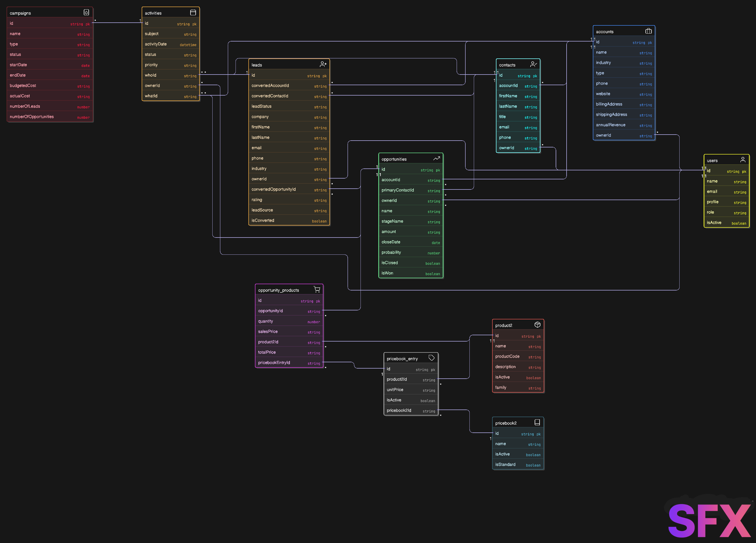Click the tag icon on pricebook_entry table

pyautogui.click(x=431, y=358)
